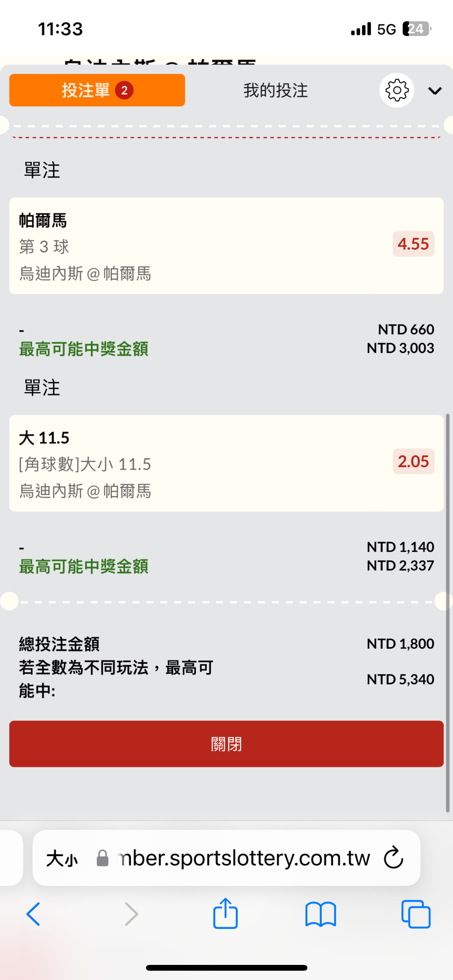Tap the lock icon in address bar

click(x=103, y=858)
